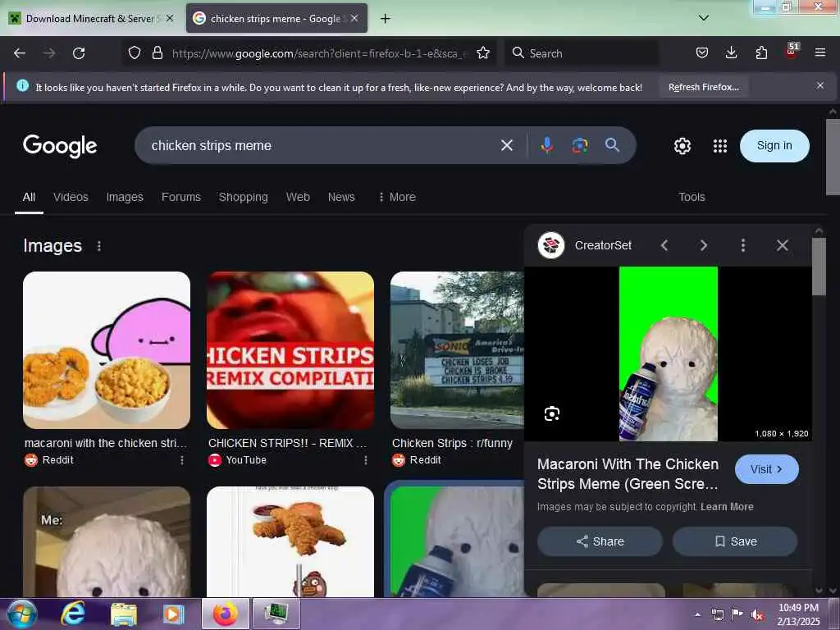Switch to News results tab
Image resolution: width=840 pixels, height=630 pixels.
(x=341, y=197)
